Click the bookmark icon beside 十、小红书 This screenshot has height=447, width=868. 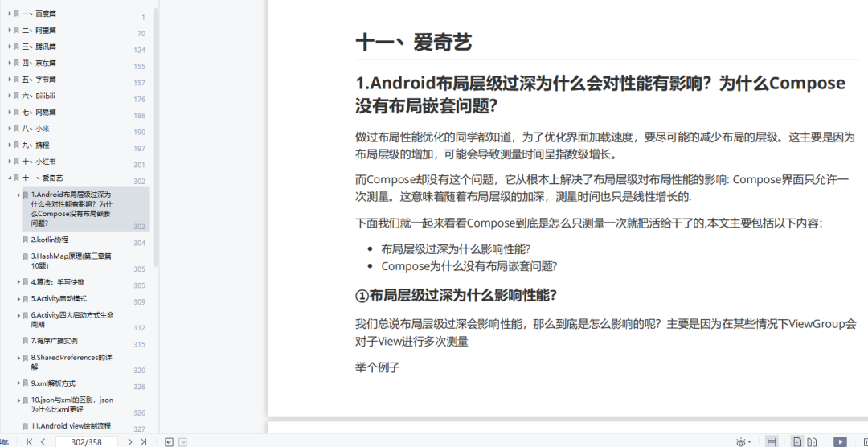click(17, 162)
